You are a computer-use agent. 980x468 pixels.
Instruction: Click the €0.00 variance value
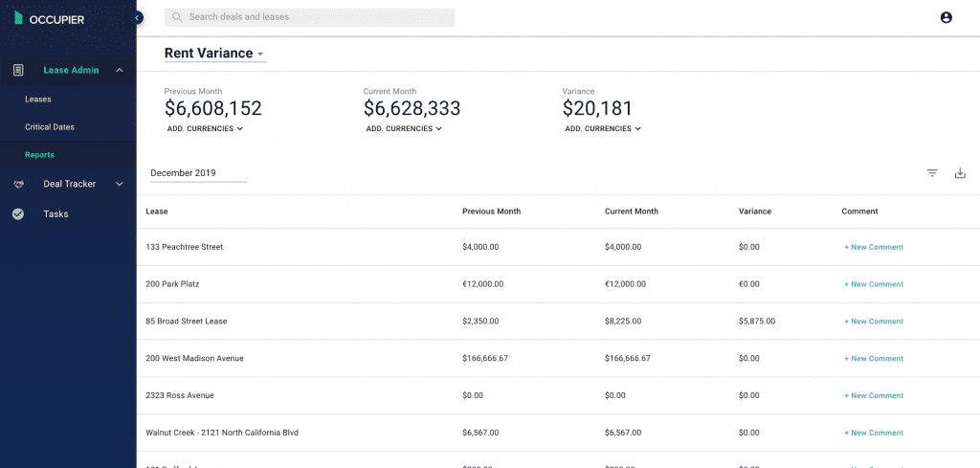click(748, 284)
